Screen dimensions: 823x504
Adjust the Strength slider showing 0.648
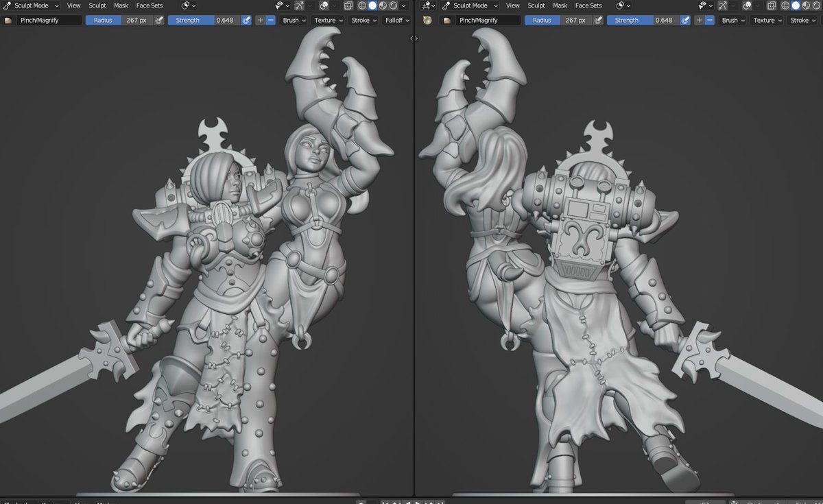coord(206,20)
